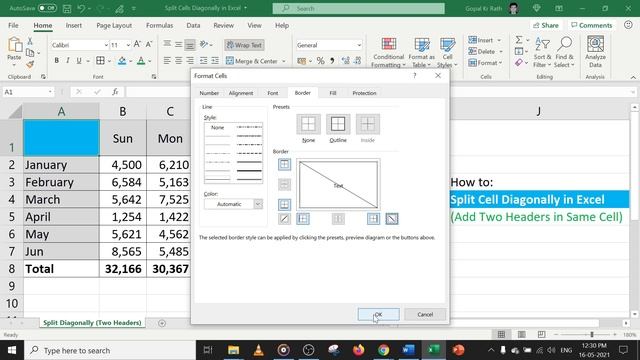Toggle the left border button
640x360 pixels.
click(x=303, y=219)
